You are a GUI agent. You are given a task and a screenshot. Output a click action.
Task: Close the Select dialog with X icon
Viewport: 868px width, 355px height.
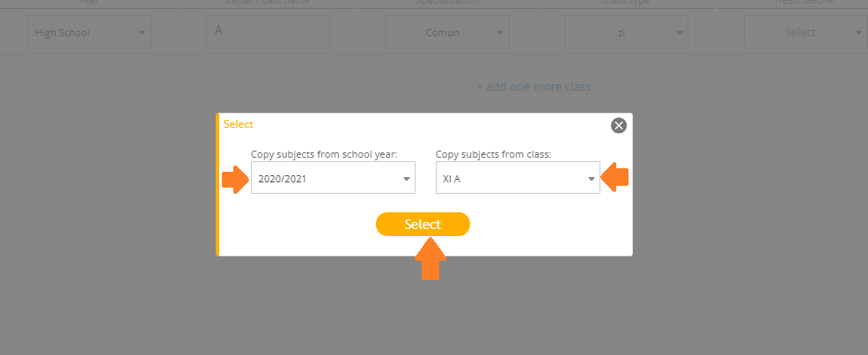click(618, 126)
